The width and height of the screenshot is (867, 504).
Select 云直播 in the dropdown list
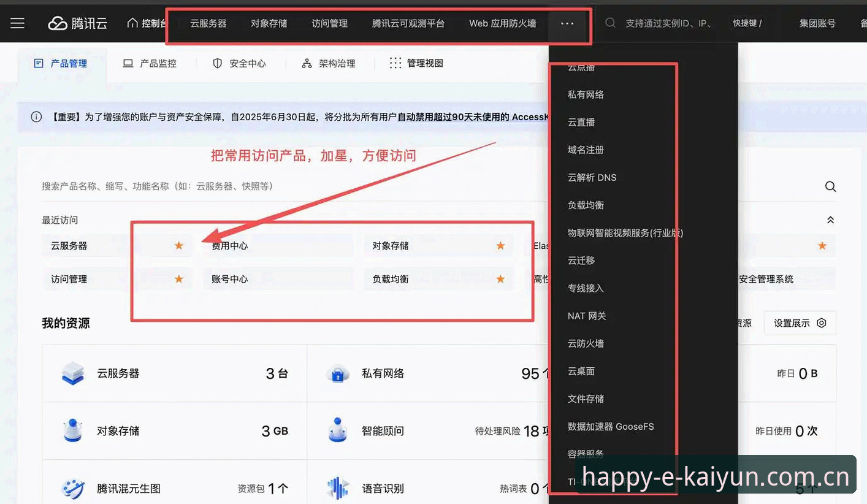coord(581,122)
